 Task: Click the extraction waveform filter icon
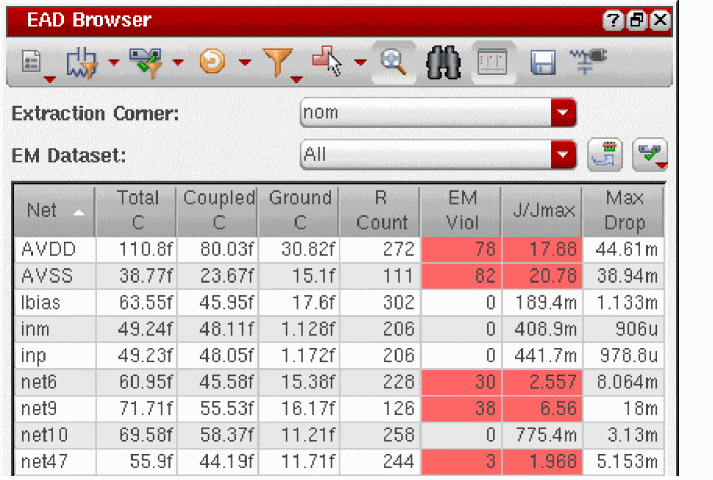[x=82, y=63]
